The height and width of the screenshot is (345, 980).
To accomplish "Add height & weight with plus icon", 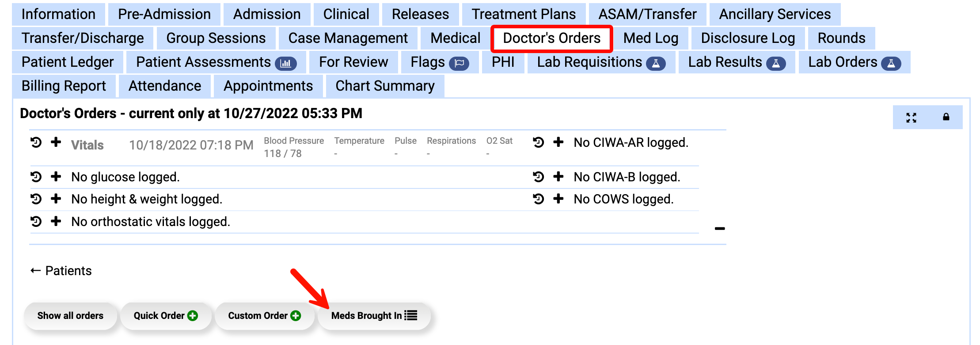I will [x=56, y=199].
